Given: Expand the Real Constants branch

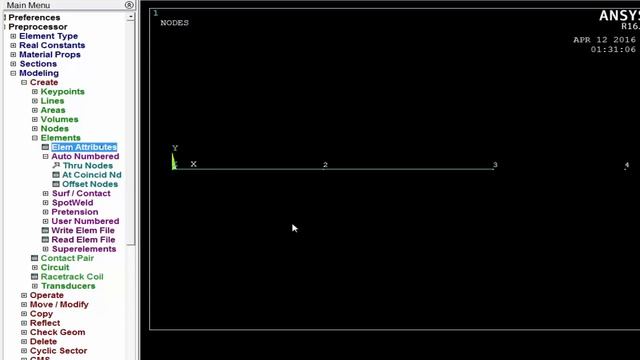Looking at the screenshot, I should (x=13, y=45).
